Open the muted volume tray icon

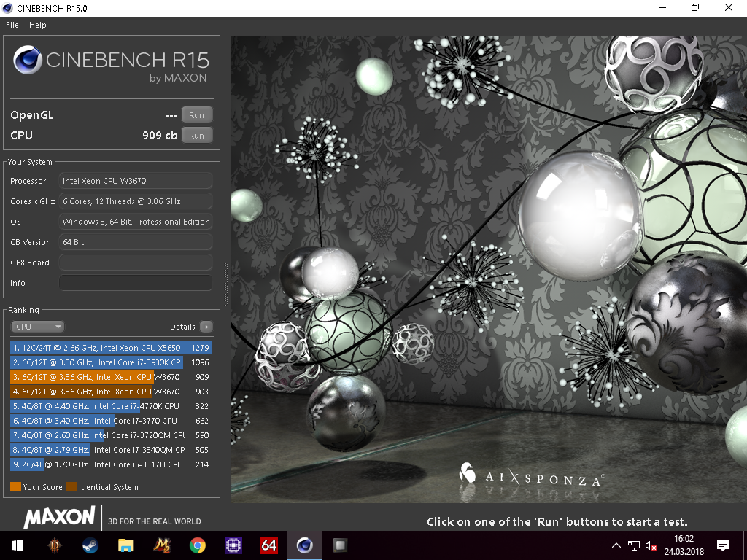tap(651, 545)
